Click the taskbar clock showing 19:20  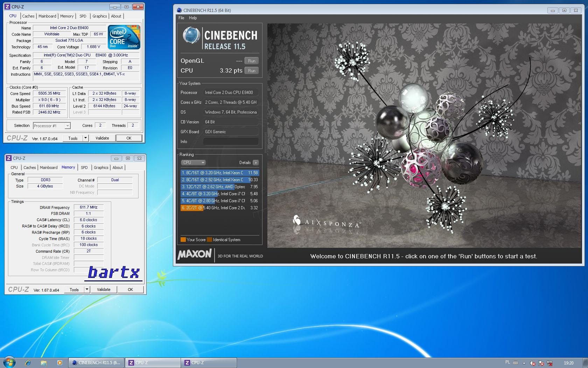(569, 363)
